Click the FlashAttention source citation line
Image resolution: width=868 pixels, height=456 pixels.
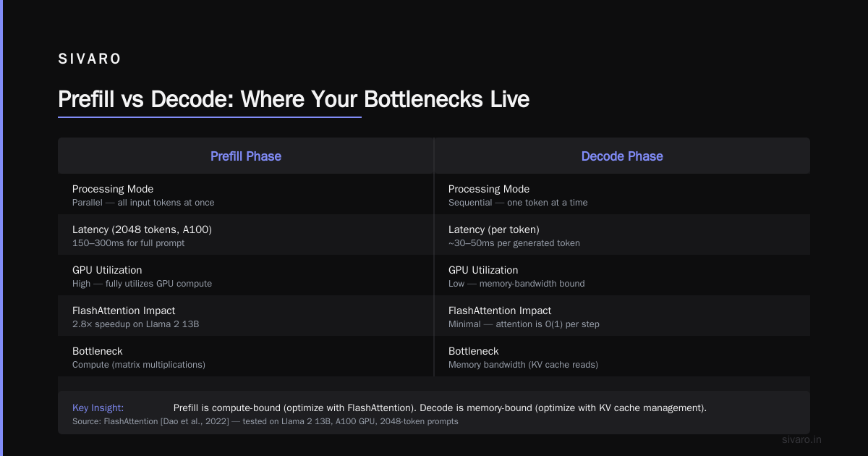265,421
